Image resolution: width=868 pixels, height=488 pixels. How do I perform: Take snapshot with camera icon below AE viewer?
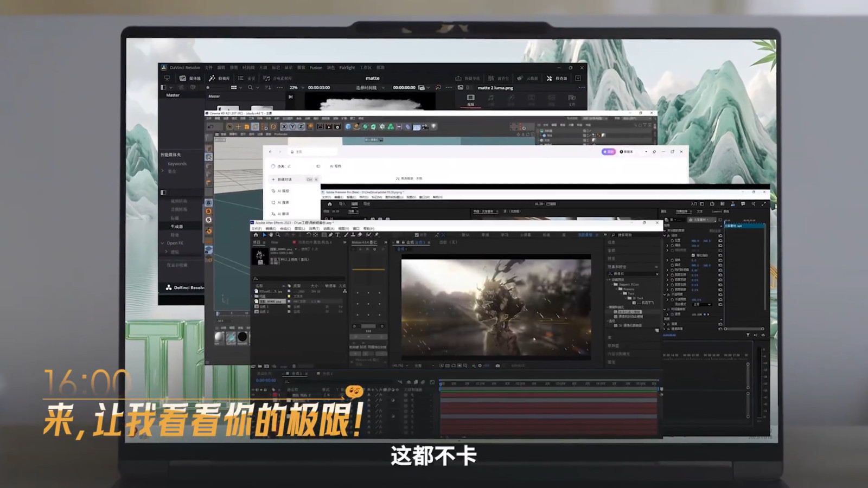pyautogui.click(x=497, y=365)
